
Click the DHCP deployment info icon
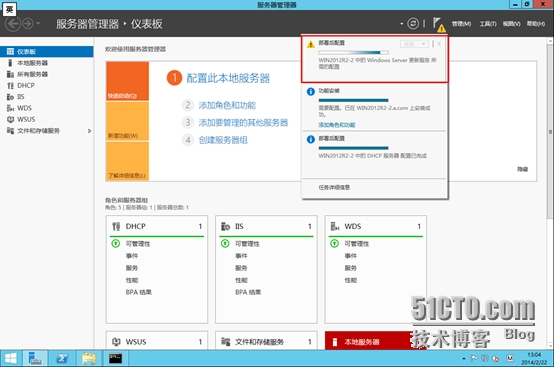click(311, 139)
